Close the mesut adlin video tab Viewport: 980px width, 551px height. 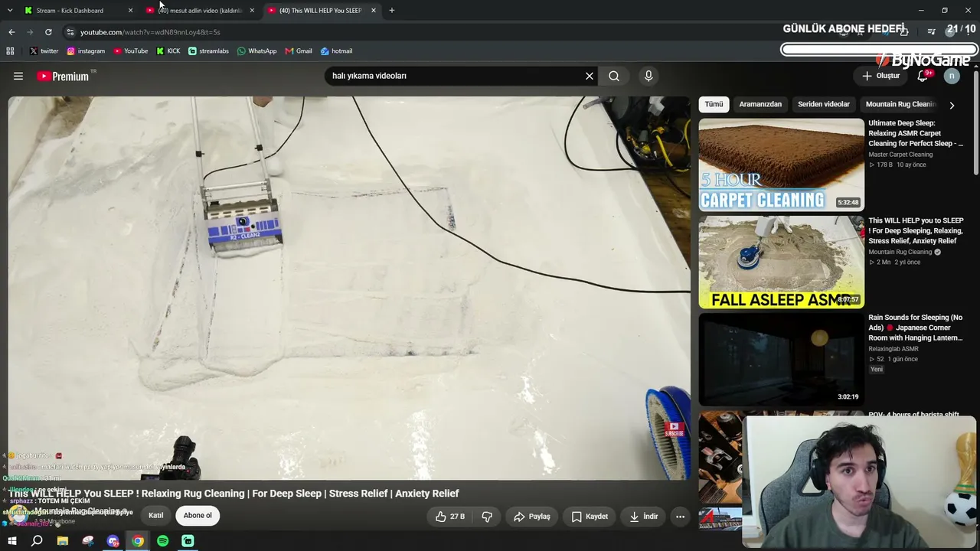[x=252, y=11]
